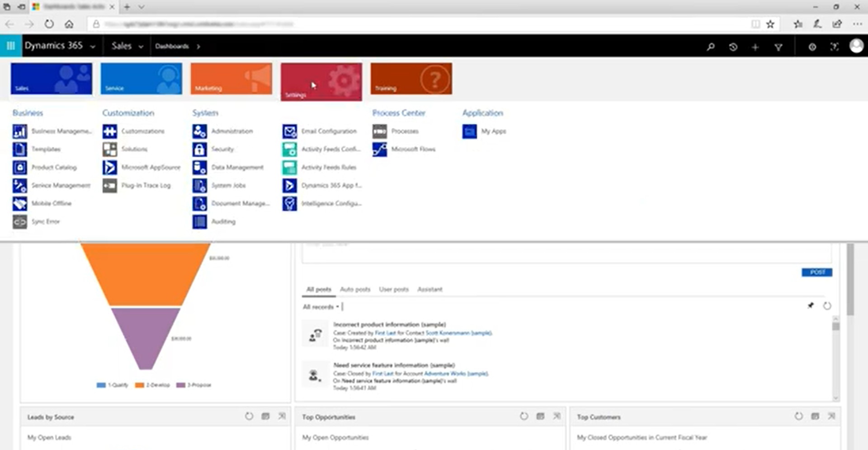This screenshot has width=868, height=450.
Task: Switch to the Auto posts tab
Action: pyautogui.click(x=355, y=289)
